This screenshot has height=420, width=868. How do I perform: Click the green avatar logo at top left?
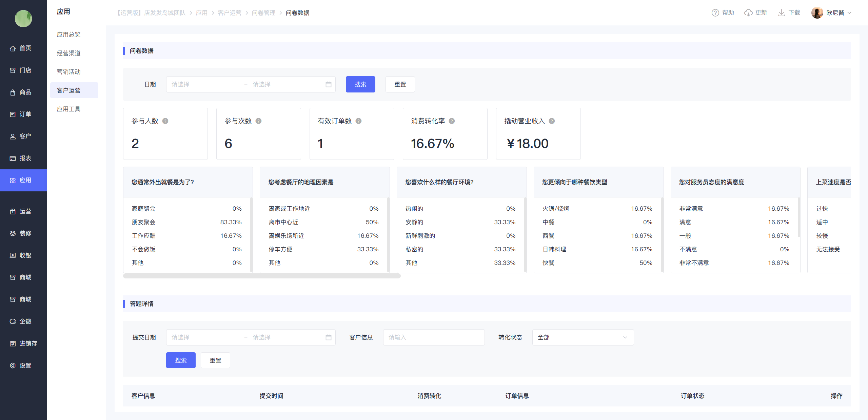click(23, 18)
